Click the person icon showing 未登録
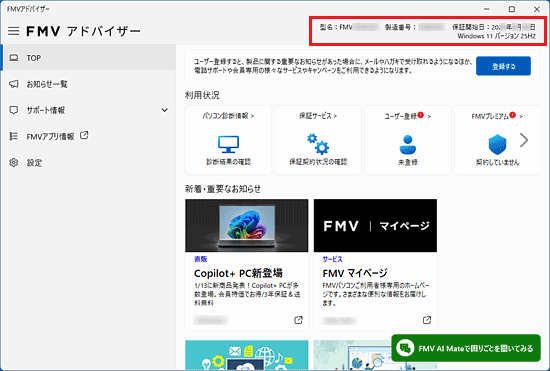Image resolution: width=550 pixels, height=371 pixels. pyautogui.click(x=408, y=144)
